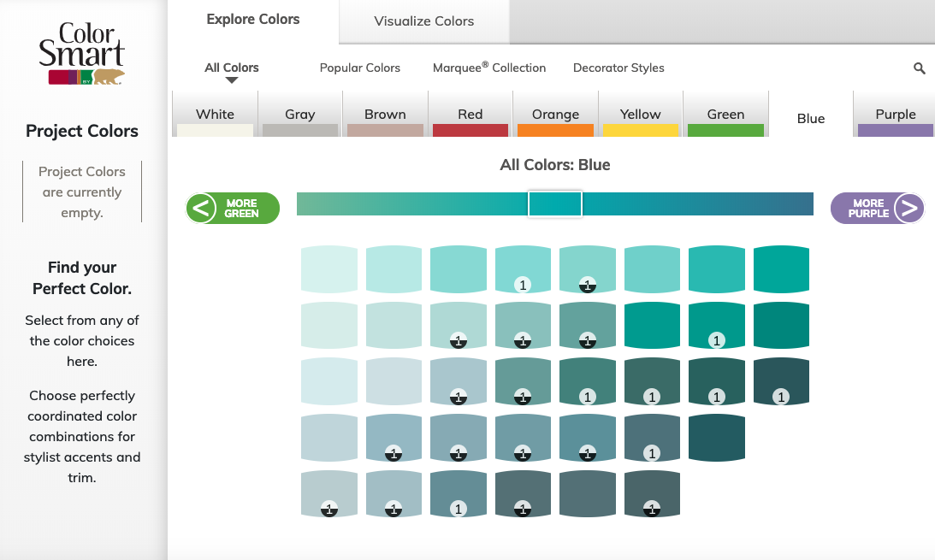Pick the sixth swatch in the second row
935x560 pixels.
652,325
